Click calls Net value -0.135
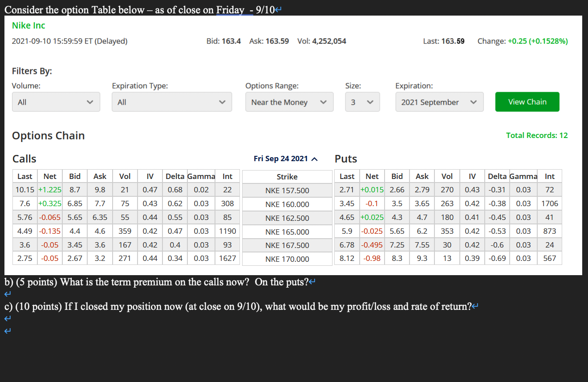Viewport: 588px width, 382px height. (x=50, y=231)
